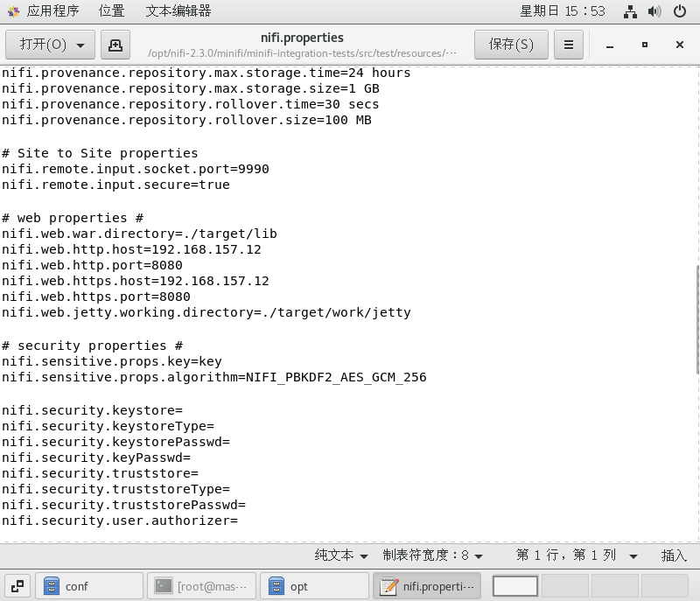Click the line nifi.security.keyPasswd=

coord(96,458)
